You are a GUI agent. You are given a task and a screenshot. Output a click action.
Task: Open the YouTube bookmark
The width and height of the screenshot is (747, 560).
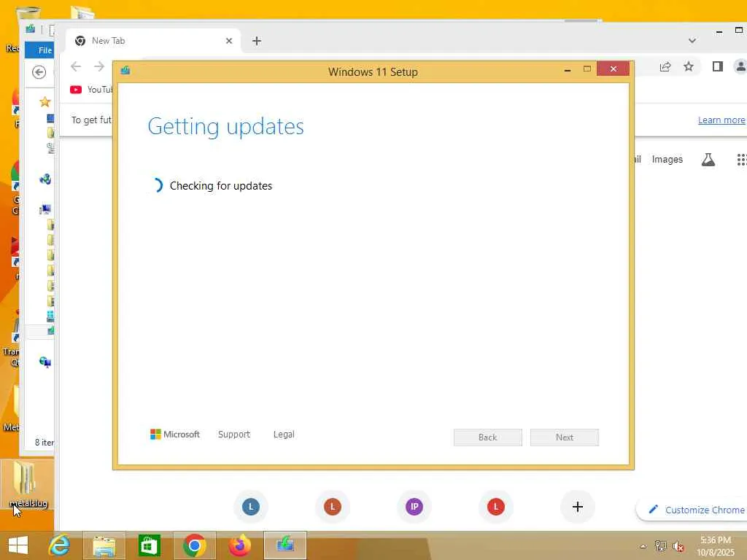click(91, 90)
